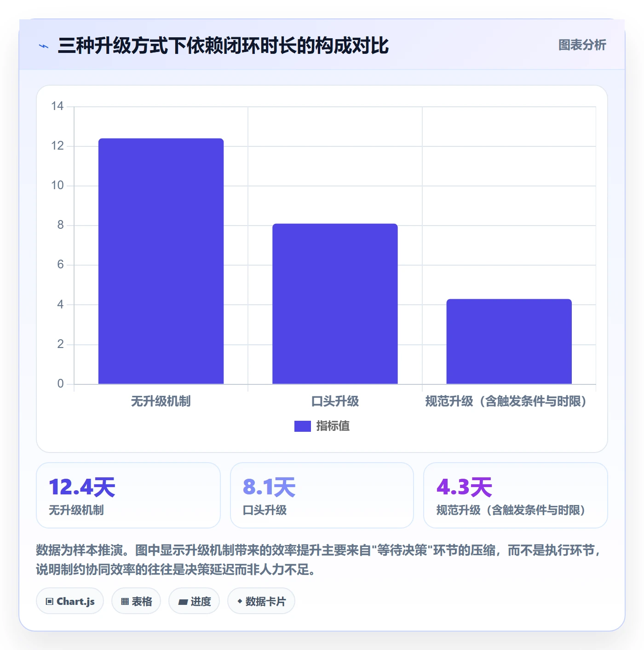Click the x-axis label 无升级机制
Viewport: 644px width, 650px height.
coord(161,401)
